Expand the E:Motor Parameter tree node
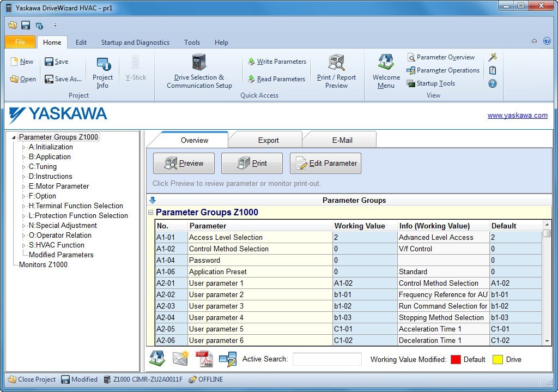The image size is (558, 392). pyautogui.click(x=23, y=186)
